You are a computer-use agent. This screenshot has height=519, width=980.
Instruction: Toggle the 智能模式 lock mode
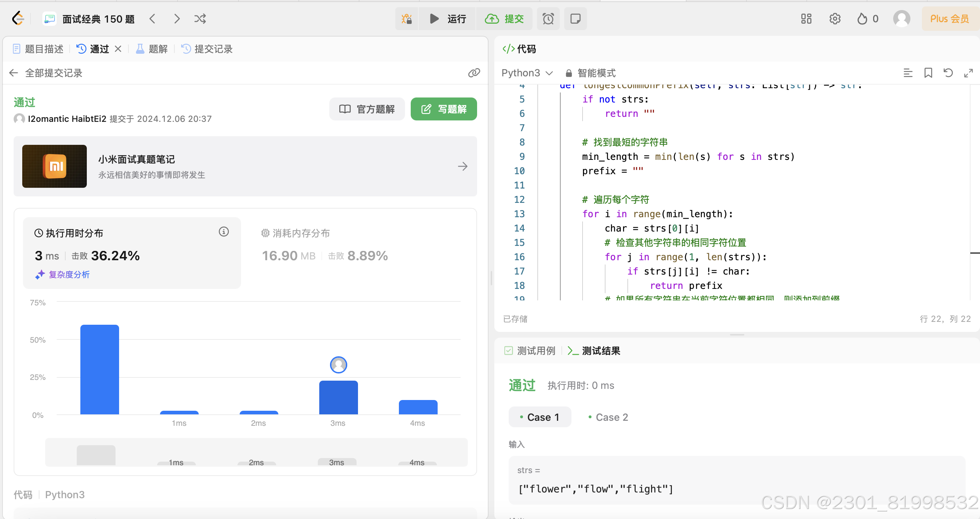[x=590, y=73]
